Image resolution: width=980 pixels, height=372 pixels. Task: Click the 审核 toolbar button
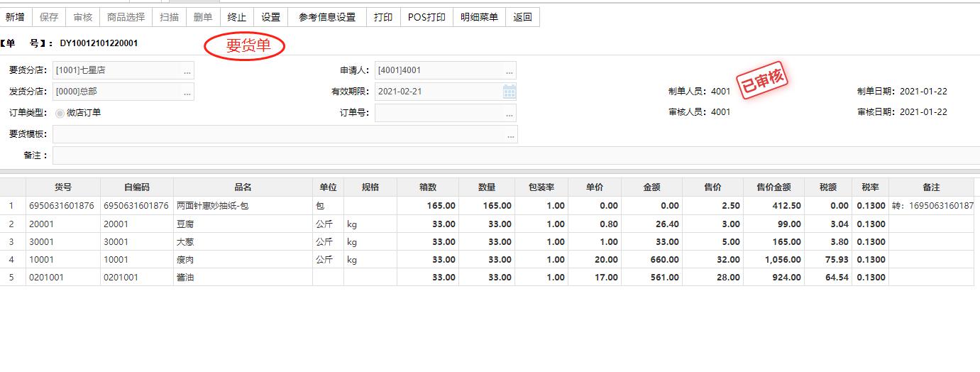(x=83, y=17)
